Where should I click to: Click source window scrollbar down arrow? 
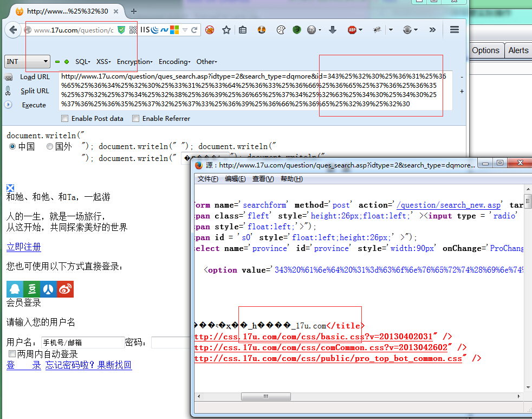click(x=528, y=388)
